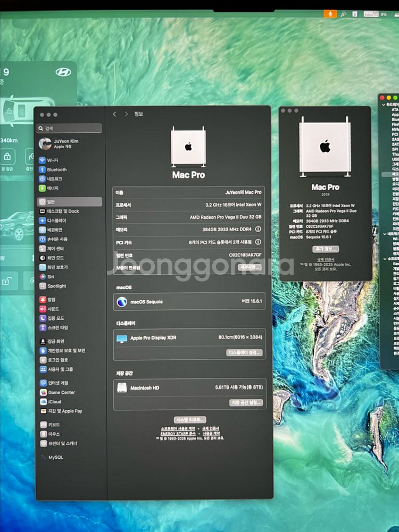Click Radeon Pro 0% menu bar item
Image resolution: width=399 pixels, height=532 pixels.
click(376, 14)
